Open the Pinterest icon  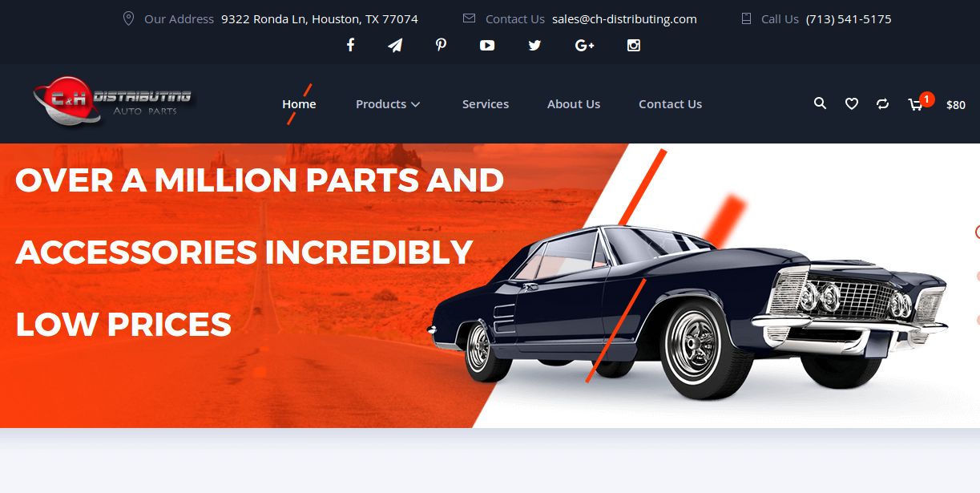coord(441,45)
